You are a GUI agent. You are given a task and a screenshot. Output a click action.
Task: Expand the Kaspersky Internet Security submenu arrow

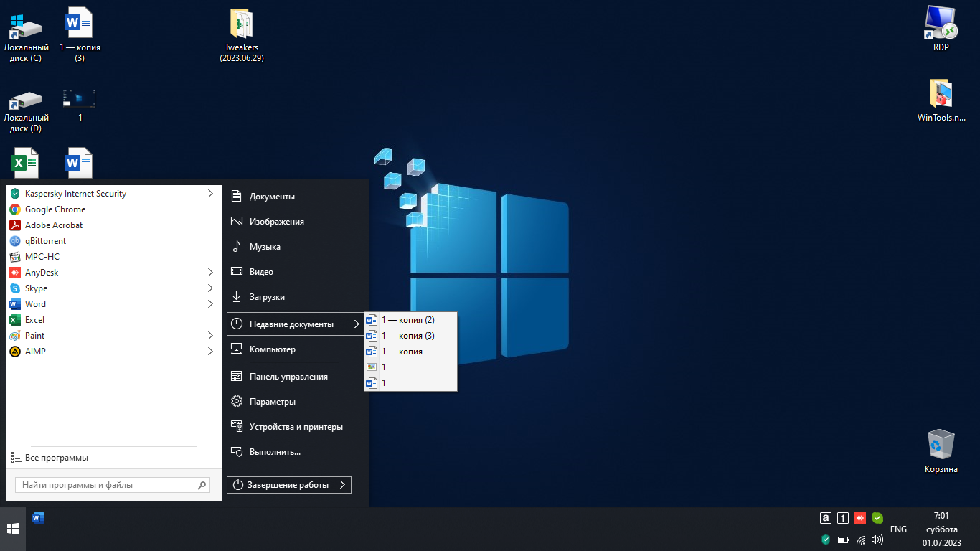click(210, 194)
